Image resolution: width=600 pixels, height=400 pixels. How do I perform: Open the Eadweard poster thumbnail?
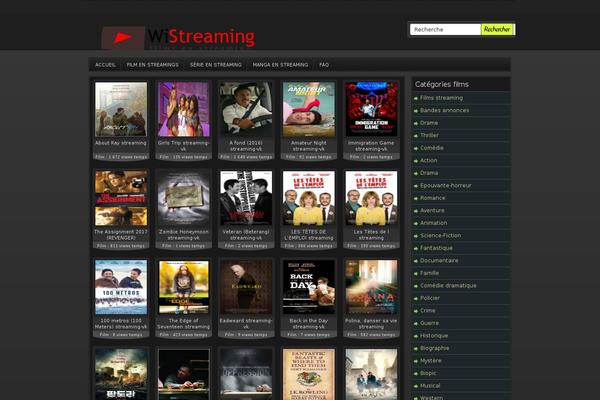[246, 287]
